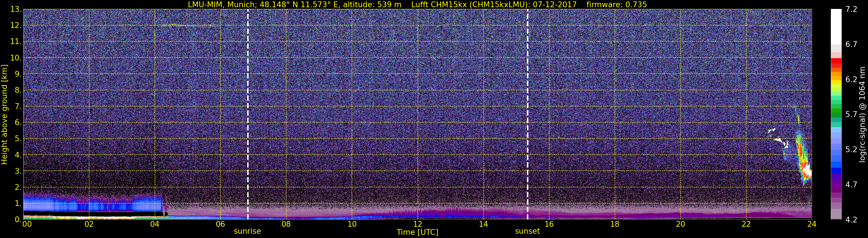Click the "sunset" label below the axis

[527, 231]
